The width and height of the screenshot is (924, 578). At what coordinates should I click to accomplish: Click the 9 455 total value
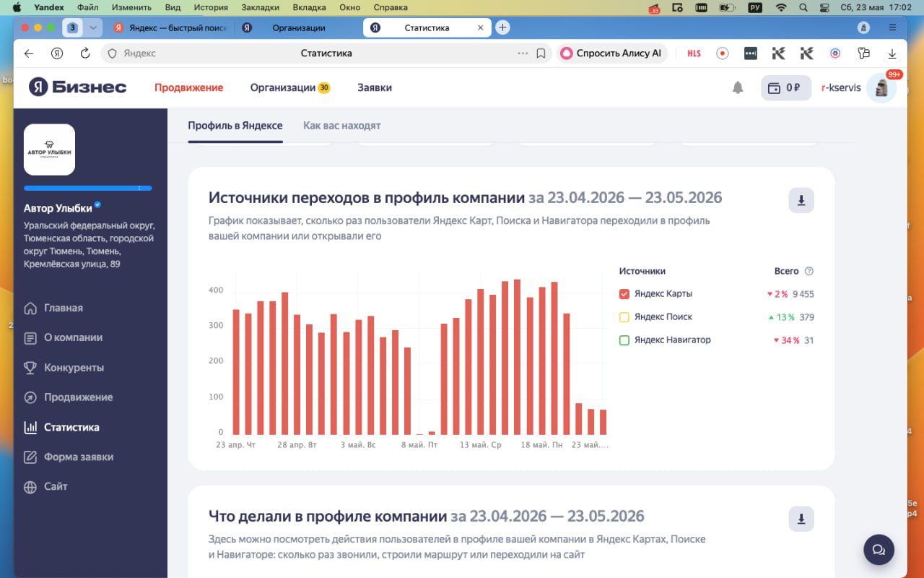pos(803,294)
